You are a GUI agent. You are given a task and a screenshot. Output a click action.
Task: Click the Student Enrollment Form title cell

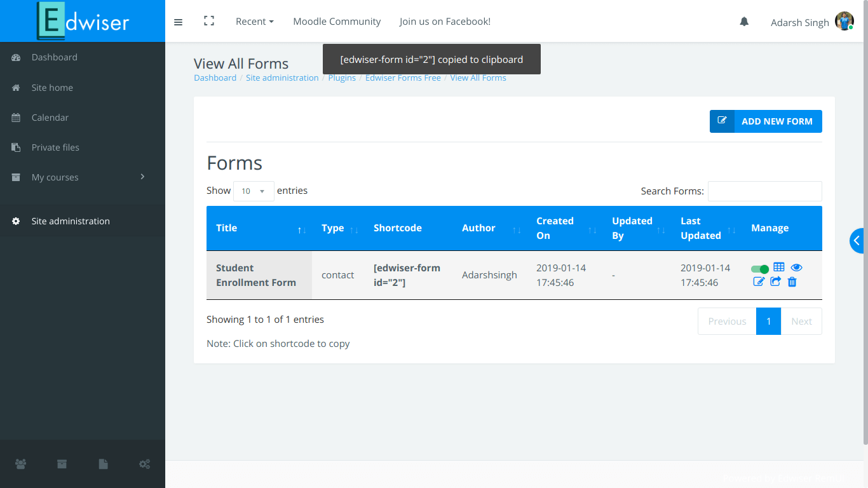coord(259,275)
